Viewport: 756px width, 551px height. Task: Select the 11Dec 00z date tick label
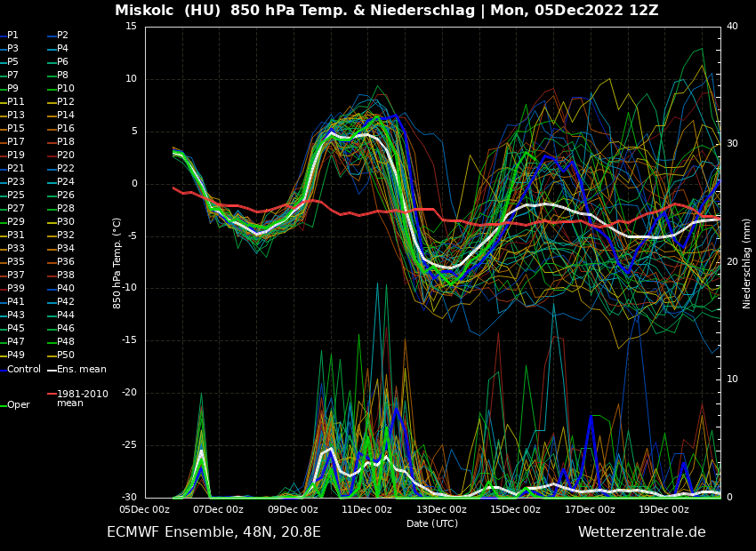click(366, 509)
